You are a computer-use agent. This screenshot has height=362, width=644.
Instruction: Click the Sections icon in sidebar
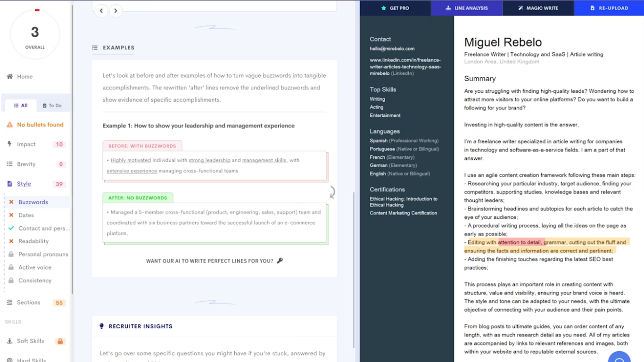pyautogui.click(x=9, y=303)
